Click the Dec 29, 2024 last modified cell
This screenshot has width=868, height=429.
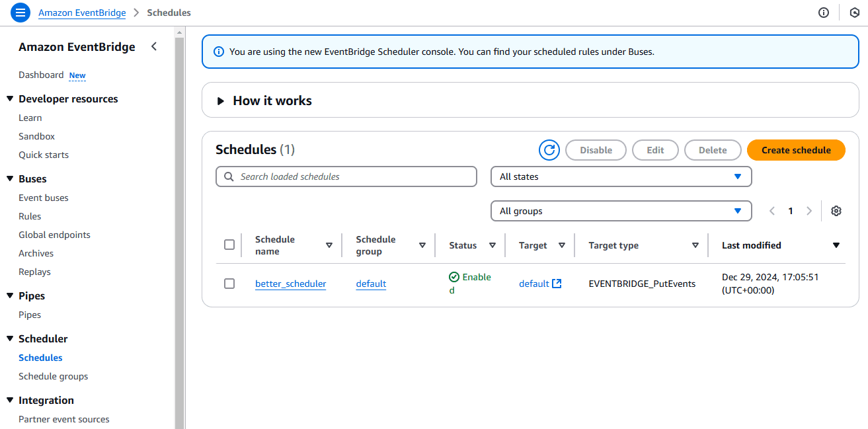770,284
